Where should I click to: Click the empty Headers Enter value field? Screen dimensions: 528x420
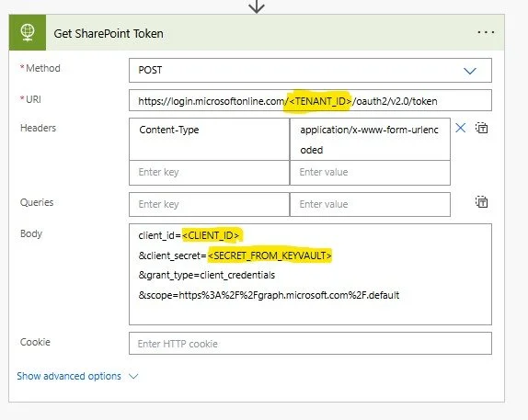coord(370,172)
